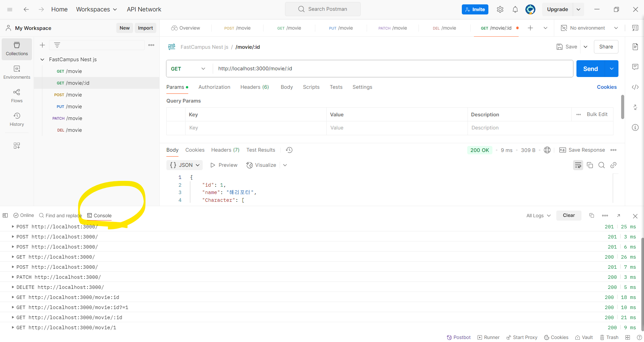
Task: Open the Cookies link in request
Action: click(607, 87)
